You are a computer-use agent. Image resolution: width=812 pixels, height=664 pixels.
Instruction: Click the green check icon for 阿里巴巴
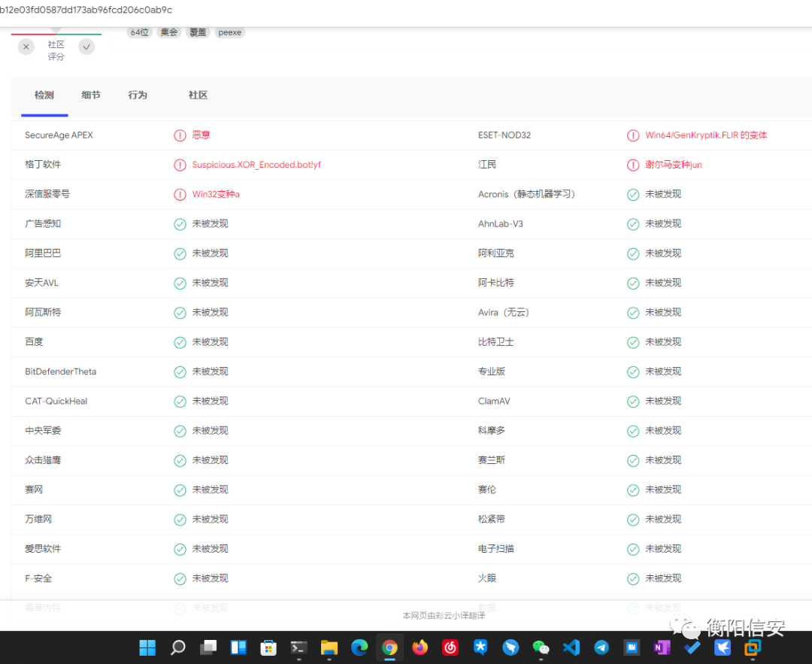(x=180, y=253)
